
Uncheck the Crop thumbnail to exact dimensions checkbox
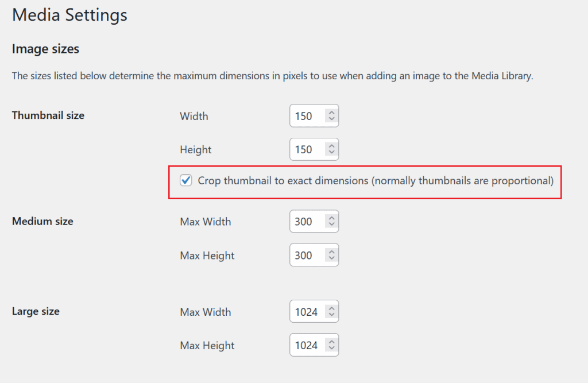(x=185, y=180)
